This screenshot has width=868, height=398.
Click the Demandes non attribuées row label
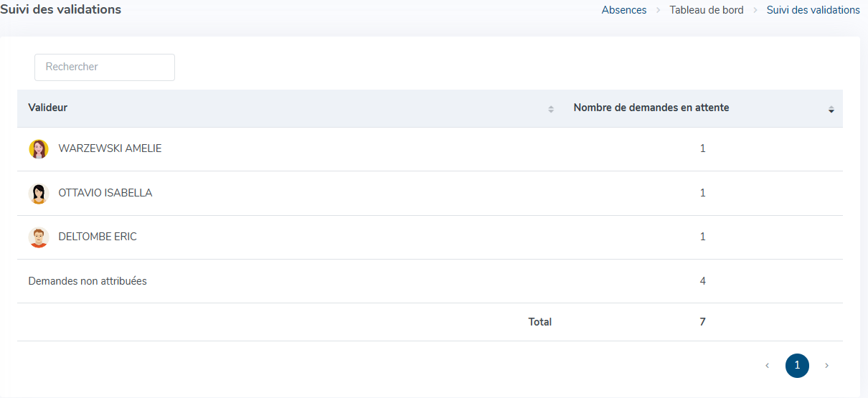click(x=88, y=281)
